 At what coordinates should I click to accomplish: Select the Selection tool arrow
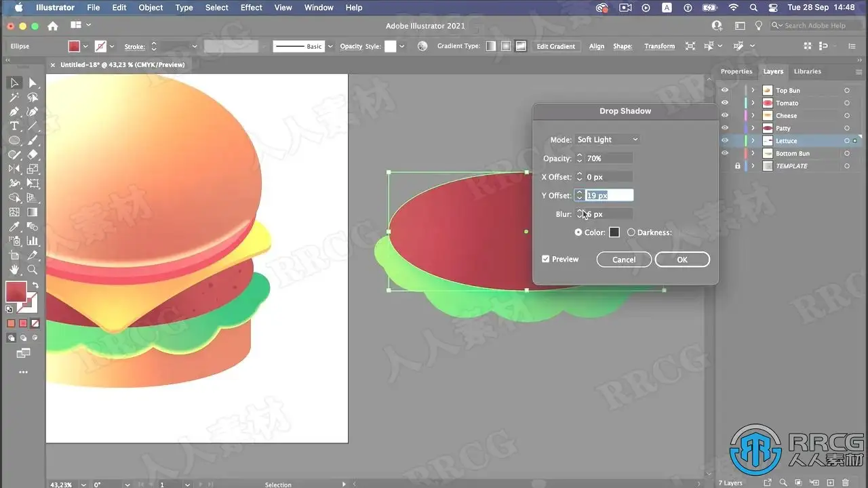(14, 83)
